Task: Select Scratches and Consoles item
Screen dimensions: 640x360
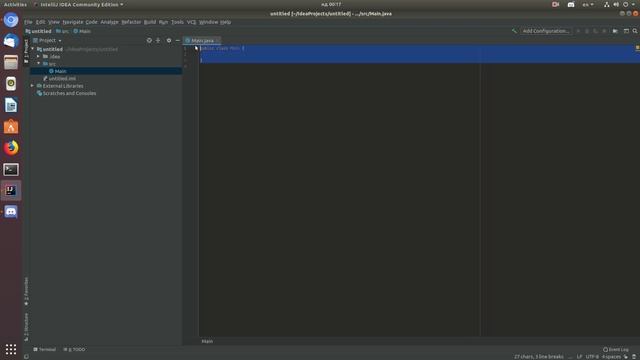Action: pyautogui.click(x=67, y=93)
